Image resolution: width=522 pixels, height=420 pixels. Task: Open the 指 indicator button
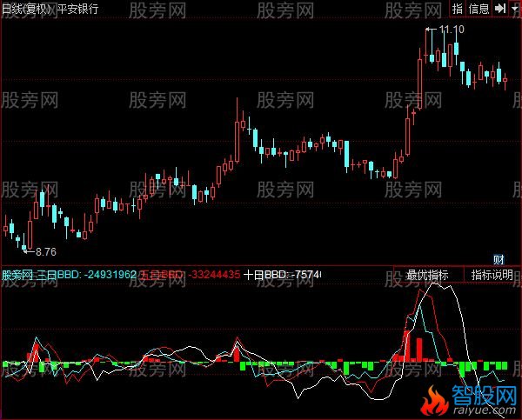(x=458, y=9)
